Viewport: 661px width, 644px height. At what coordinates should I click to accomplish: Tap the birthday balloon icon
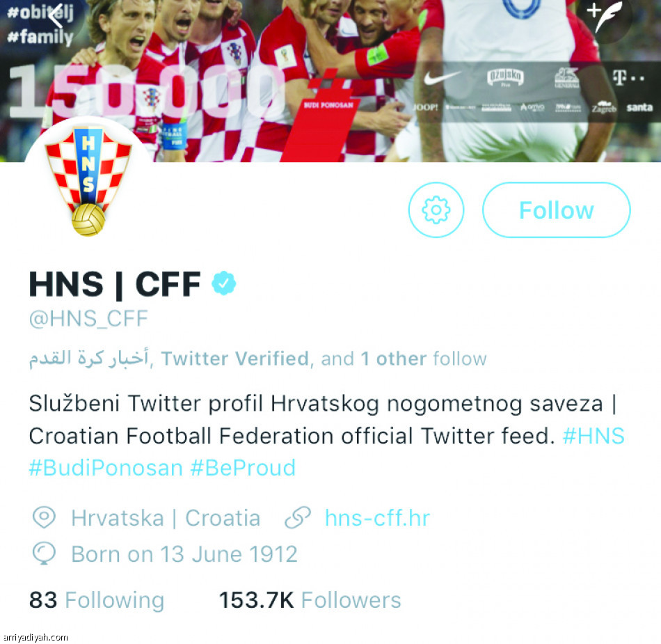click(x=45, y=553)
